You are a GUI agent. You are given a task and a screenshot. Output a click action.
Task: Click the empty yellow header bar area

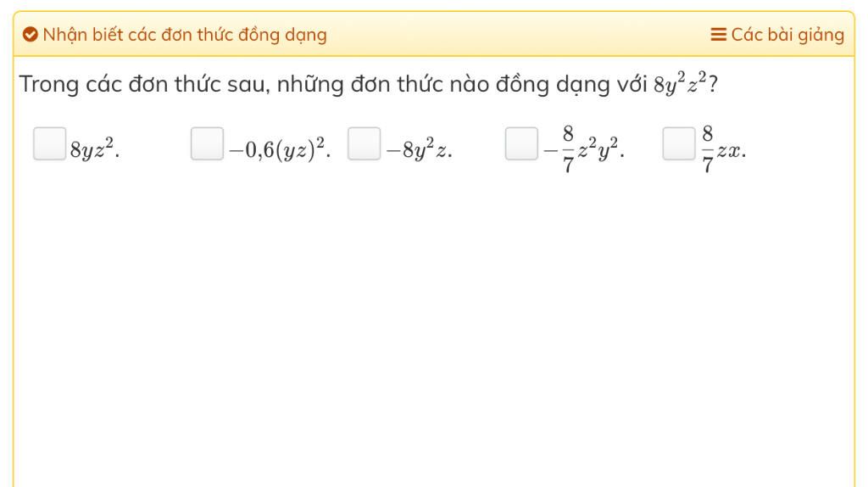pyautogui.click(x=518, y=35)
